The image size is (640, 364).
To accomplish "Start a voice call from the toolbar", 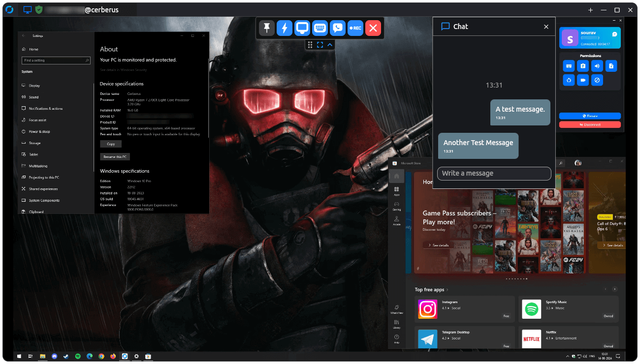I will click(337, 28).
